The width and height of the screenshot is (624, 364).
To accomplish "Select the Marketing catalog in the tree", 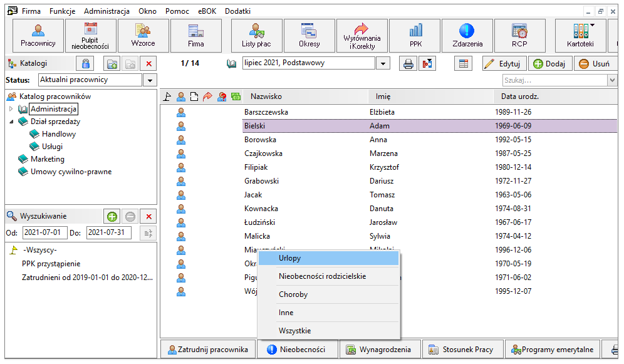I will point(48,159).
